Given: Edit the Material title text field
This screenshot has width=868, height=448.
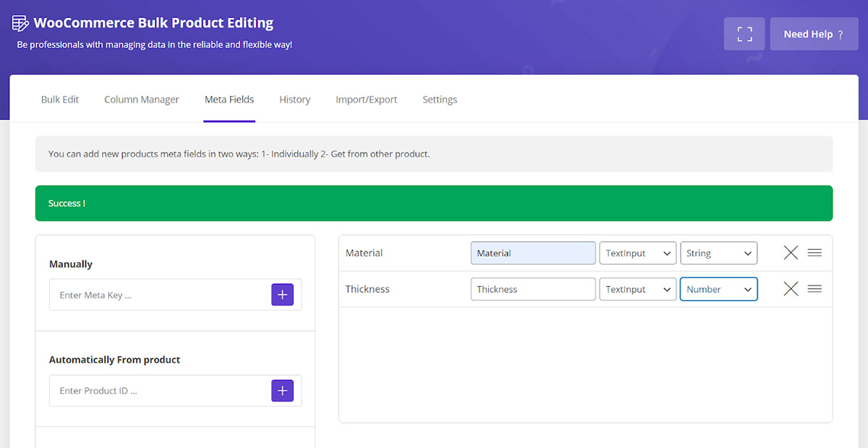Looking at the screenshot, I should click(533, 253).
